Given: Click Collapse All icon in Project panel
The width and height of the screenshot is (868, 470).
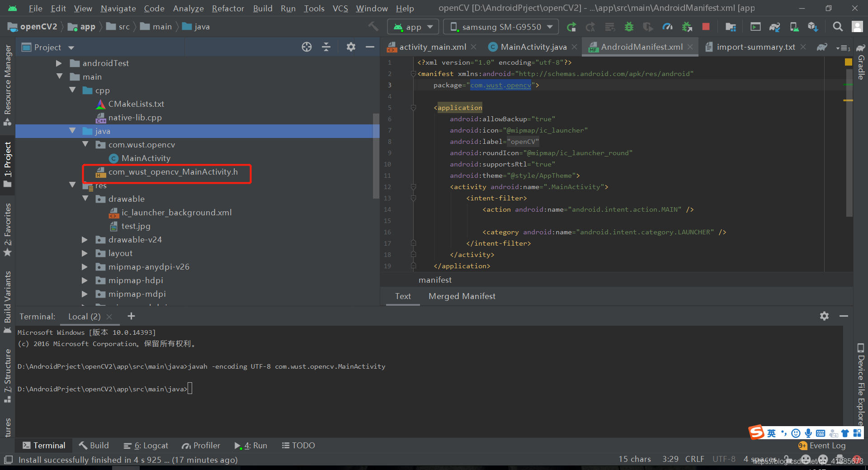Looking at the screenshot, I should (x=326, y=47).
